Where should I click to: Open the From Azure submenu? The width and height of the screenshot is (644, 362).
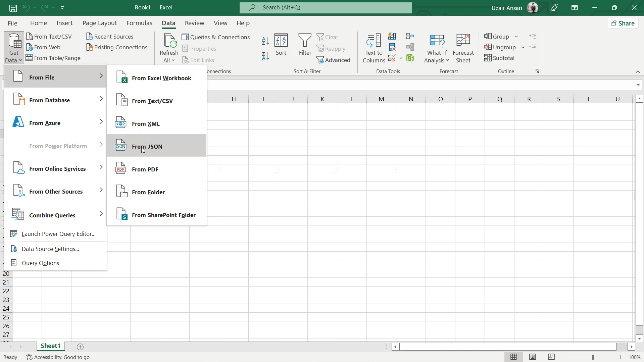point(55,123)
